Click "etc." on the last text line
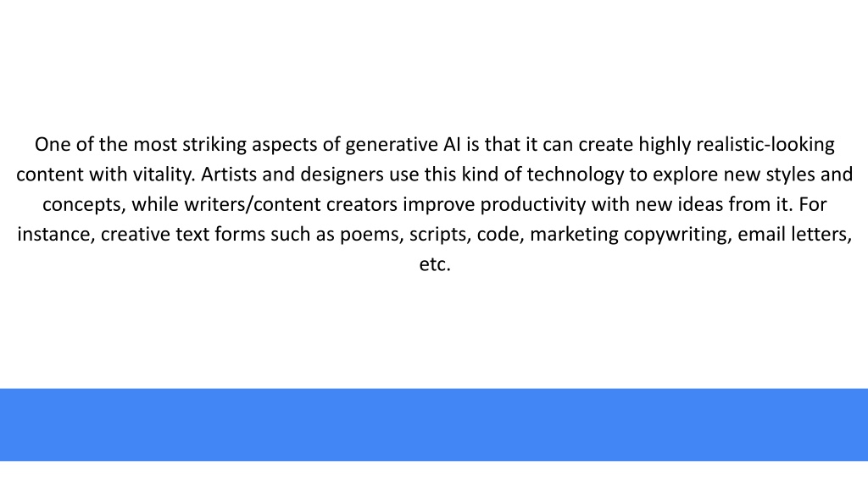This screenshot has width=868, height=488. tap(435, 264)
